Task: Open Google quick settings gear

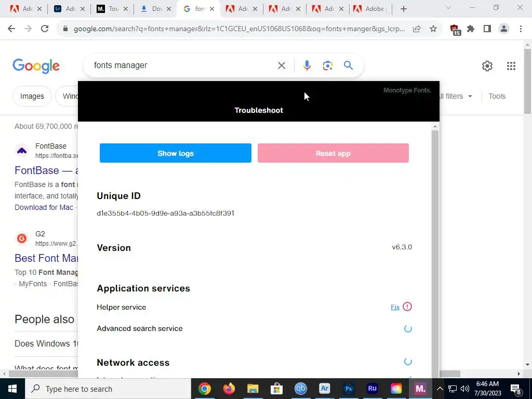Action: coord(487,66)
